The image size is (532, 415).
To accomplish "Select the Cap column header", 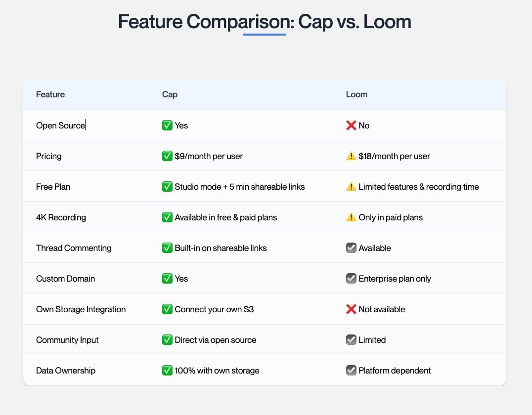I will click(x=170, y=94).
